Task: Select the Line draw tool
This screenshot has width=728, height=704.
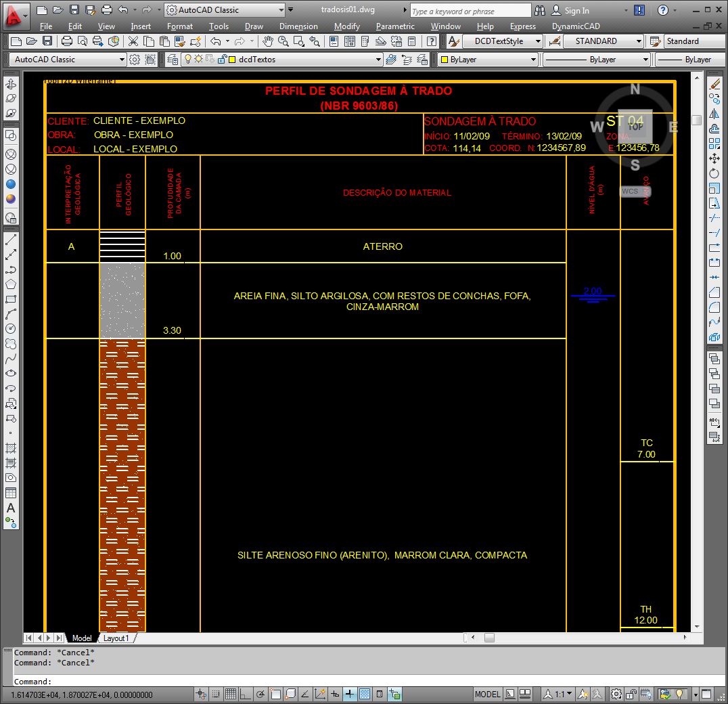Action: tap(11, 240)
